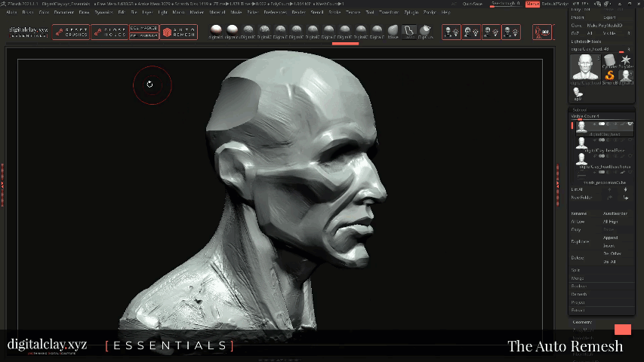This screenshot has height=362, width=644.
Task: Open the Brush menu
Action: (x=28, y=12)
